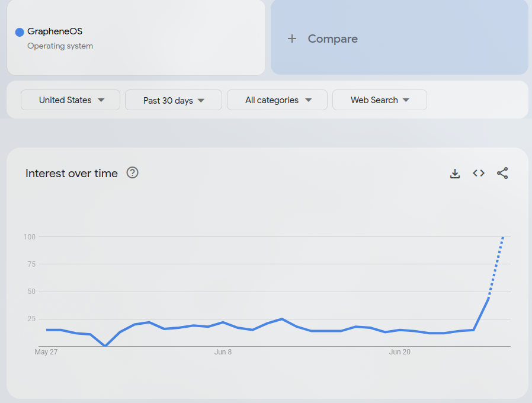Image resolution: width=532 pixels, height=403 pixels.
Task: Select the lowest dip on the graph
Action: coord(105,346)
